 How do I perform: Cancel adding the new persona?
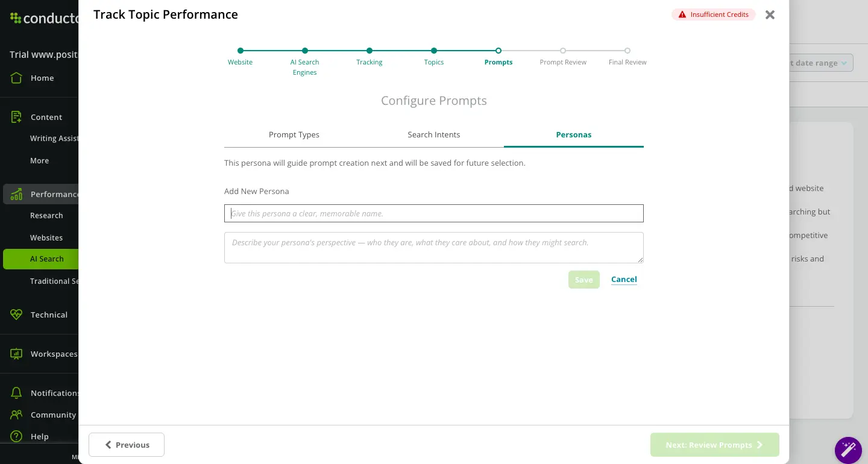click(624, 280)
